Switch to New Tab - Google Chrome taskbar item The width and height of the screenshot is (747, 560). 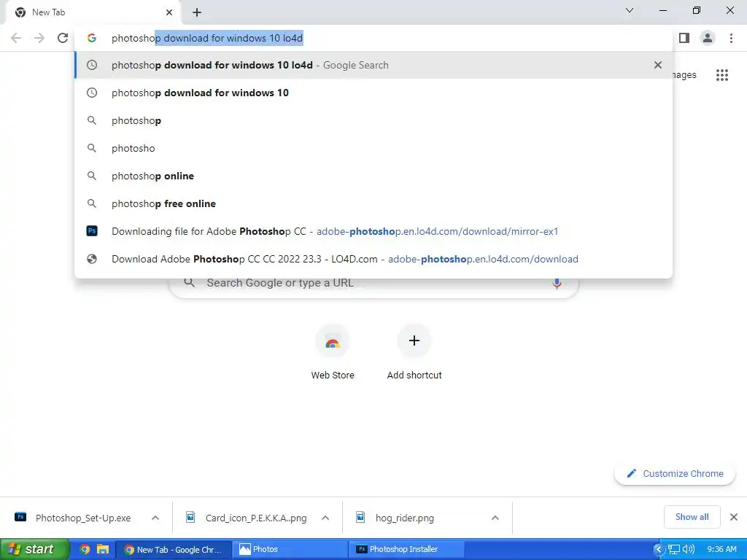(174, 550)
